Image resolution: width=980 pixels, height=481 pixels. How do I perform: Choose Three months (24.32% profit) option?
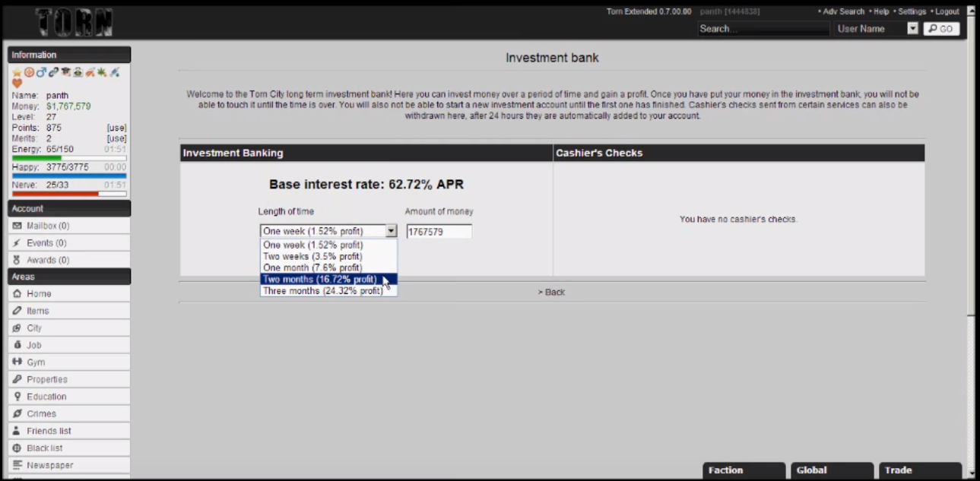pos(322,291)
